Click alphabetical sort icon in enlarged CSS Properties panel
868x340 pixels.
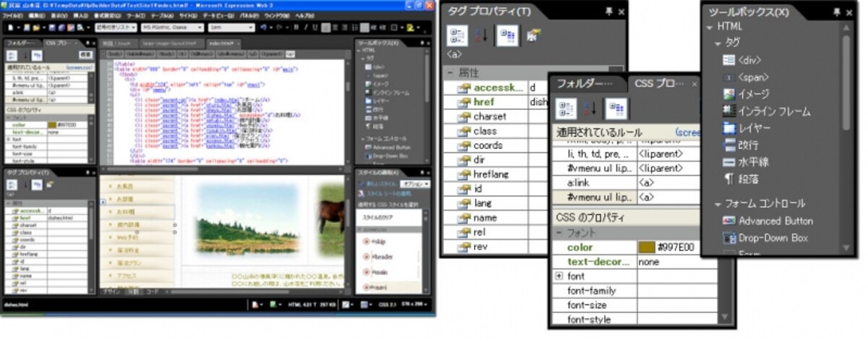pyautogui.click(x=590, y=109)
